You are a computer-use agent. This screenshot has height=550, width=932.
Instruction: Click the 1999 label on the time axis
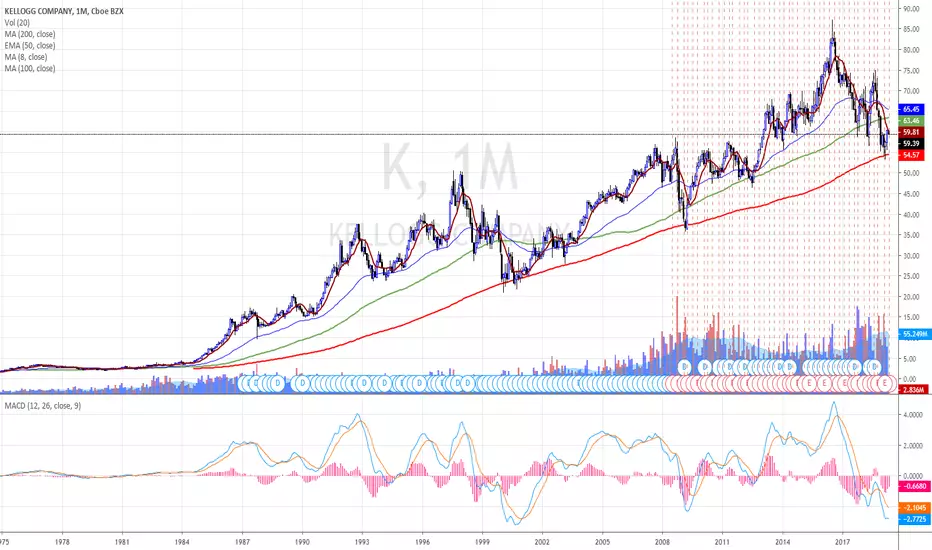(482, 542)
